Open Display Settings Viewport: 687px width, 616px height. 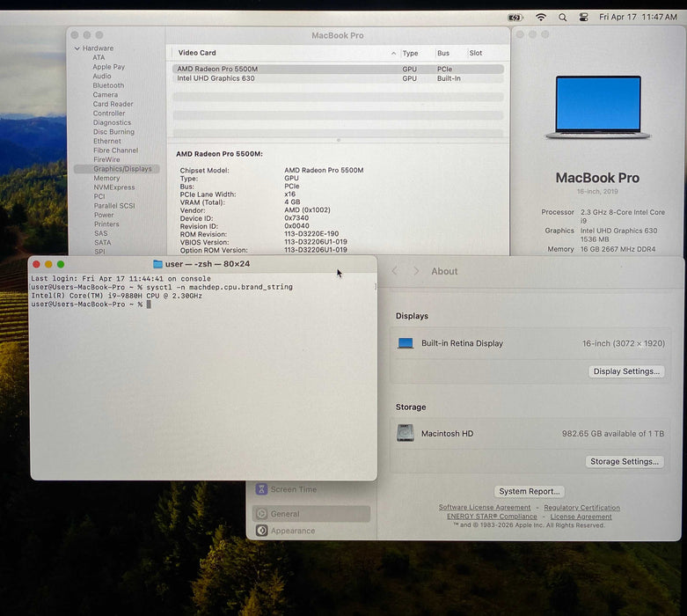coord(626,371)
